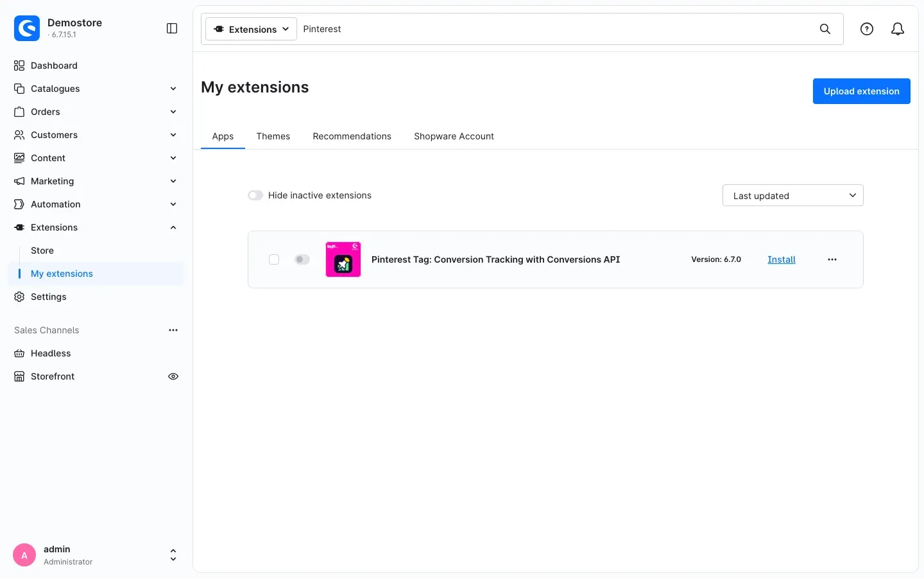The width and height of the screenshot is (924, 578).
Task: Click the Orders bag icon
Action: click(x=19, y=112)
